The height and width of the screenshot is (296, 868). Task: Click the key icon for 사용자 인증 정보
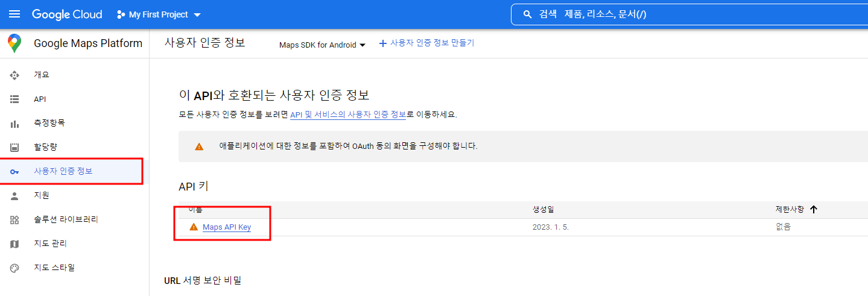coord(15,171)
